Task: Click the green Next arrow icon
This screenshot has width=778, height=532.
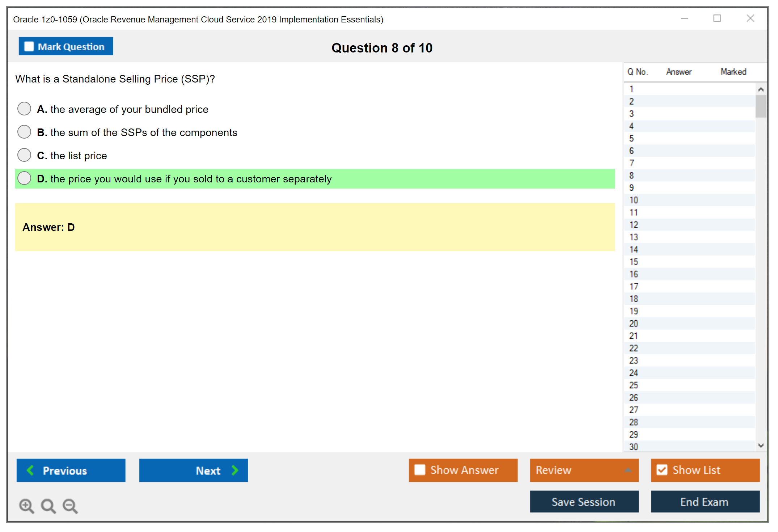Action: 235,470
